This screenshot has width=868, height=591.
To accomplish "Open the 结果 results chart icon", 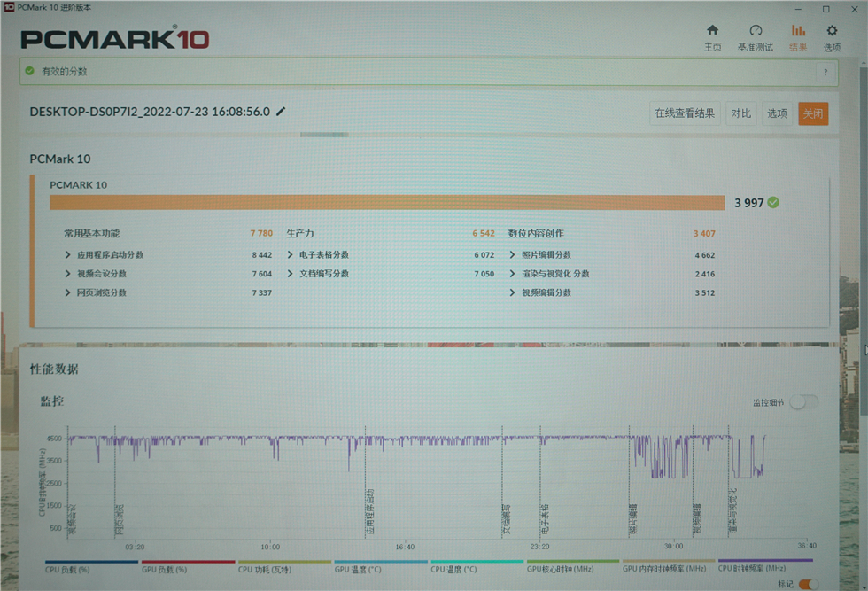I will pos(798,30).
